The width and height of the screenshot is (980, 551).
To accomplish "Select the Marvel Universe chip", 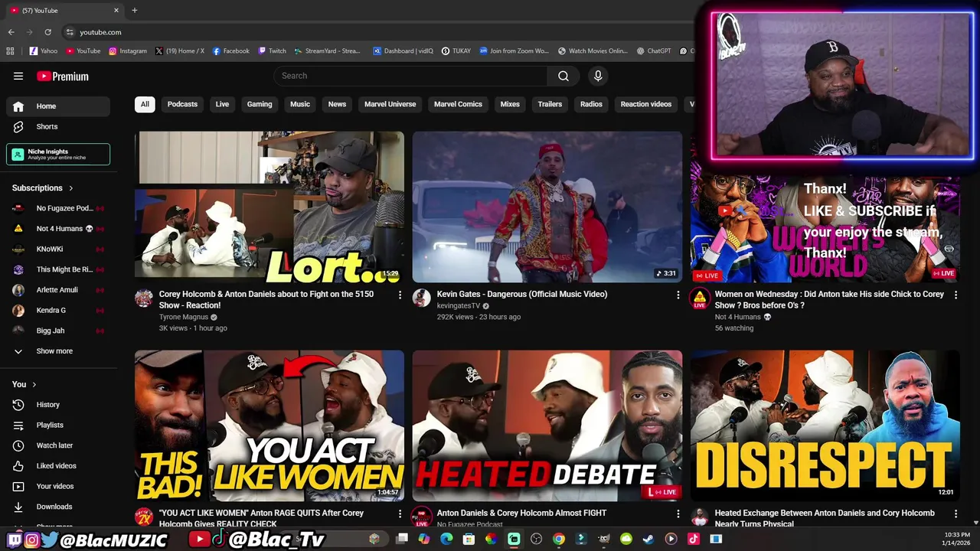I will tap(390, 104).
